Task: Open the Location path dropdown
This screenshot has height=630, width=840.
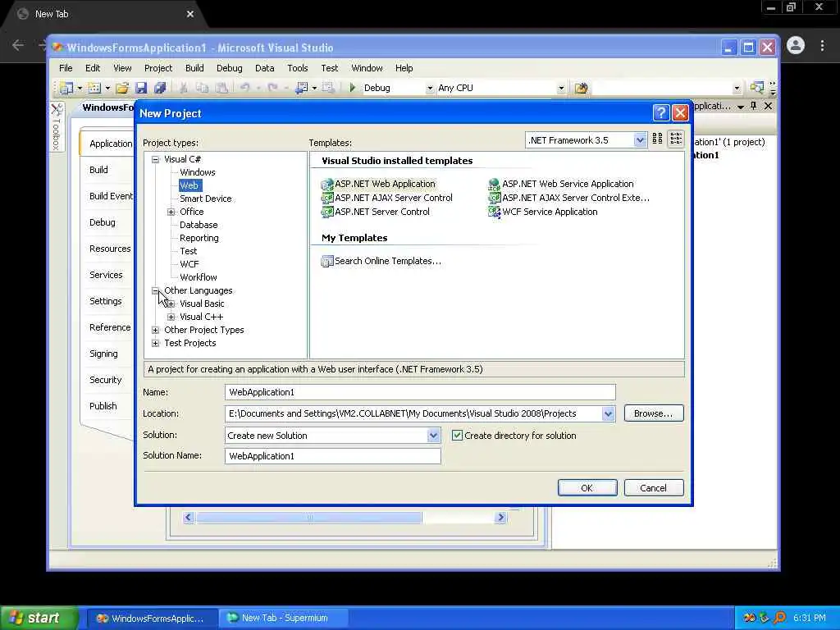Action: (608, 413)
